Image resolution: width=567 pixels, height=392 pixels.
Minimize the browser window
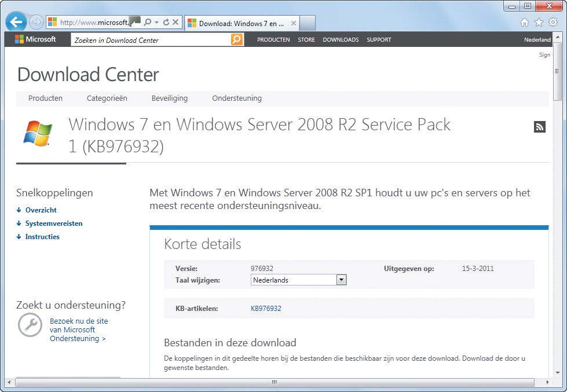pyautogui.click(x=511, y=6)
